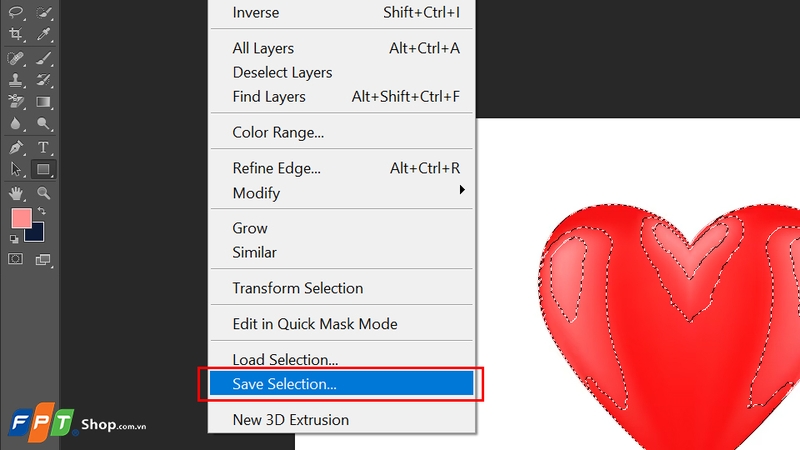Choose Find Layers menu item
Image resolution: width=800 pixels, height=450 pixels.
342,96
